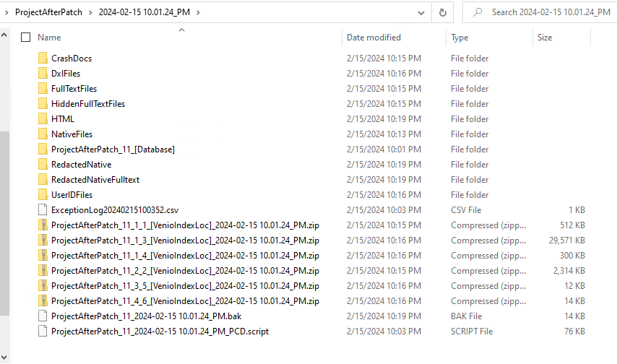Select the ExceptionLog20240215100352.csv file name
Image resolution: width=617 pixels, height=364 pixels.
point(115,209)
